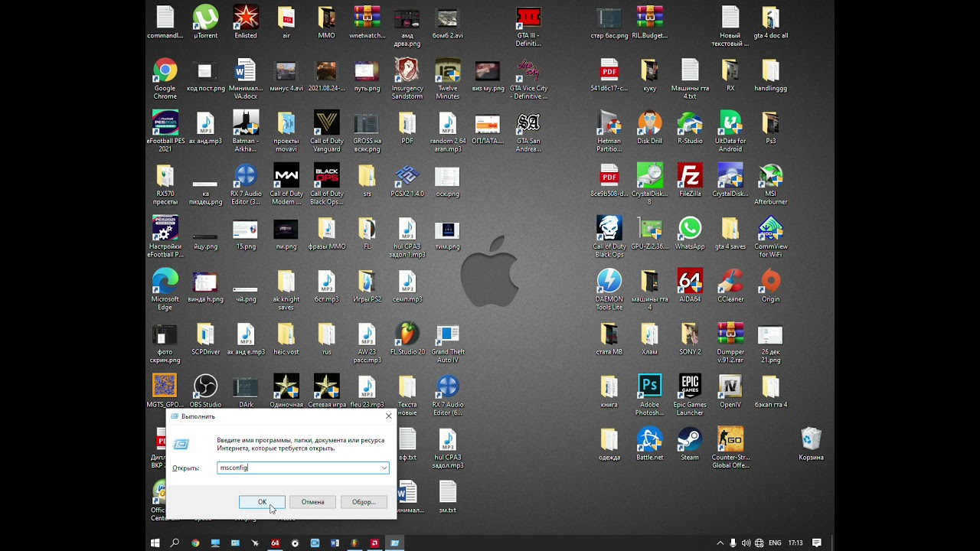
Task: Select the WhatsApp desktop icon
Action: coord(690,233)
